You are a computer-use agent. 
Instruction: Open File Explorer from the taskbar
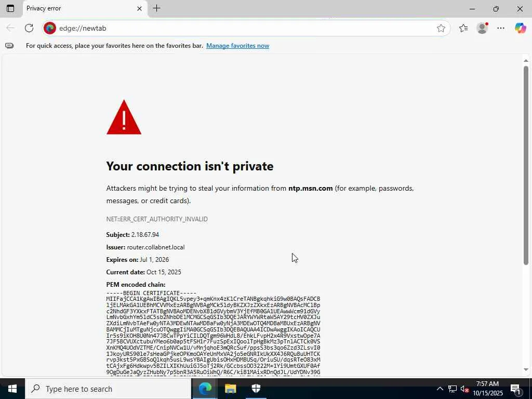(x=230, y=389)
